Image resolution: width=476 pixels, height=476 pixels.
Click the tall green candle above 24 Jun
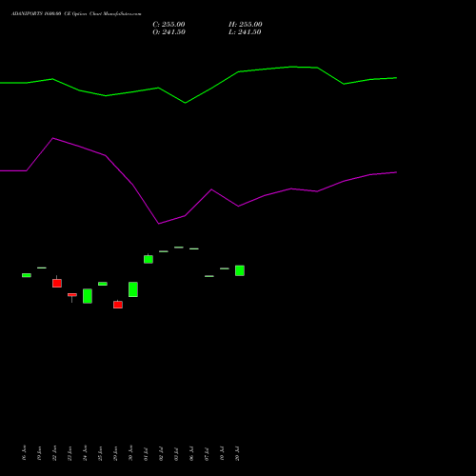88,296
